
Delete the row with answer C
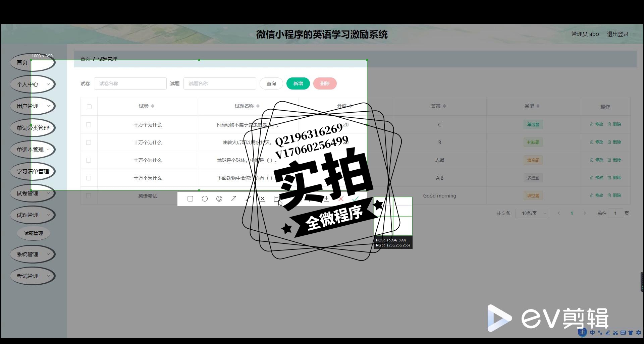click(614, 124)
